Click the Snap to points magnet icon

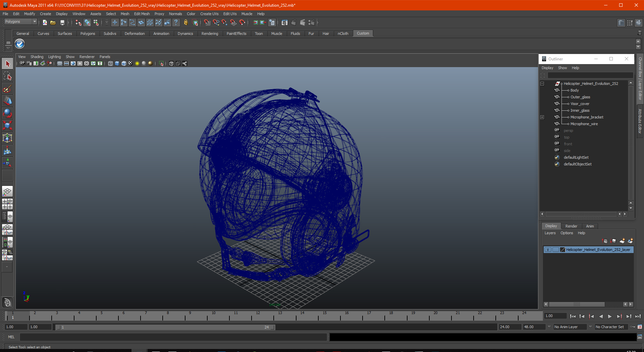click(x=225, y=22)
